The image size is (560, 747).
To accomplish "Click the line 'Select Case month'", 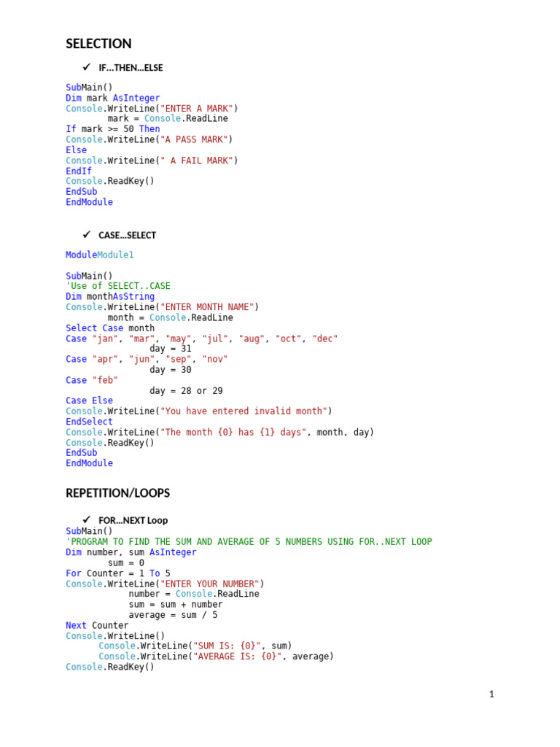I will [110, 328].
